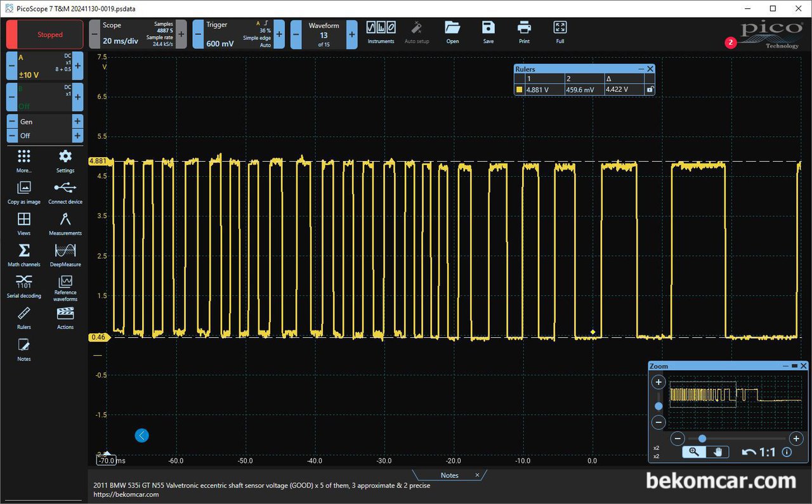Expand the Scope timebase settings

tap(136, 34)
